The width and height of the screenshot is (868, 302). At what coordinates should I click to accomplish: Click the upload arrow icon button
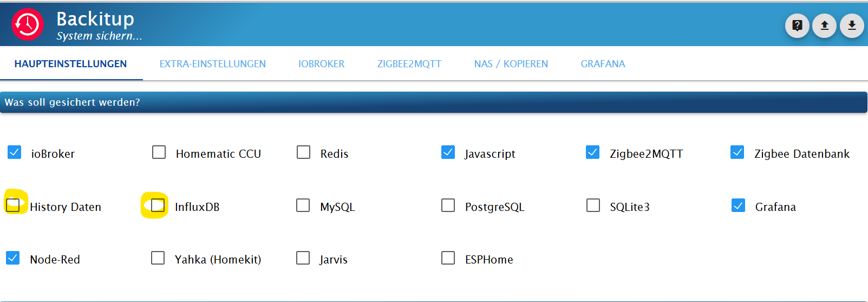point(824,25)
